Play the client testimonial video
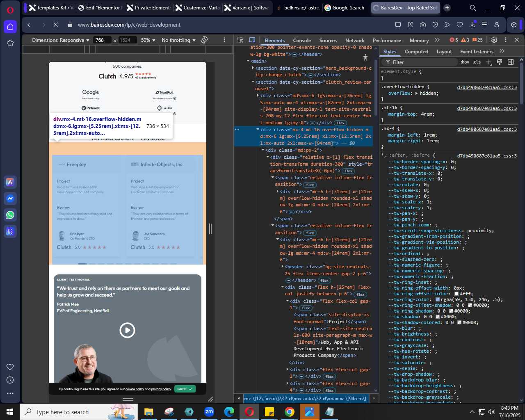This screenshot has width=525, height=420. [127, 330]
